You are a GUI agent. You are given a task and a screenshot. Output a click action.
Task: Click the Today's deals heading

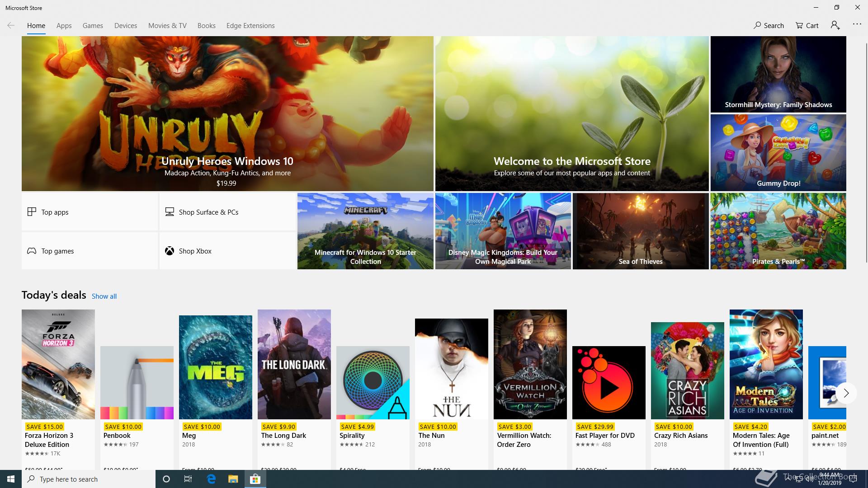(54, 295)
